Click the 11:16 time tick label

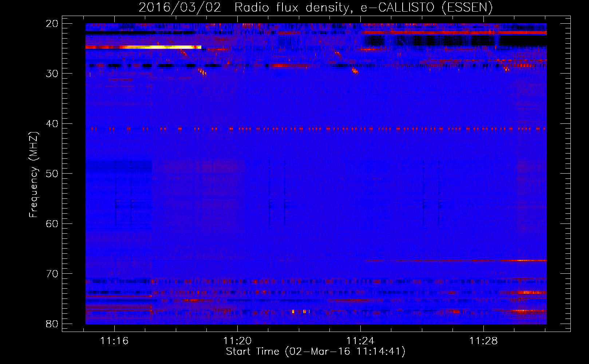click(114, 341)
